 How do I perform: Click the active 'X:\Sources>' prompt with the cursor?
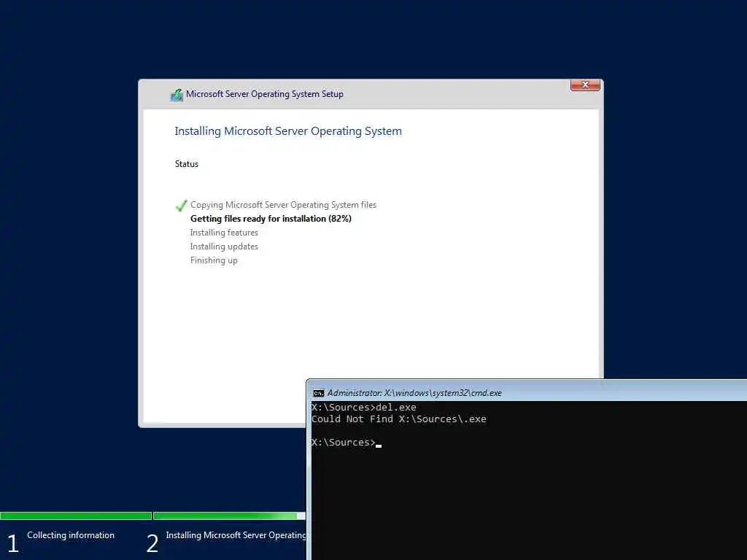tap(347, 443)
